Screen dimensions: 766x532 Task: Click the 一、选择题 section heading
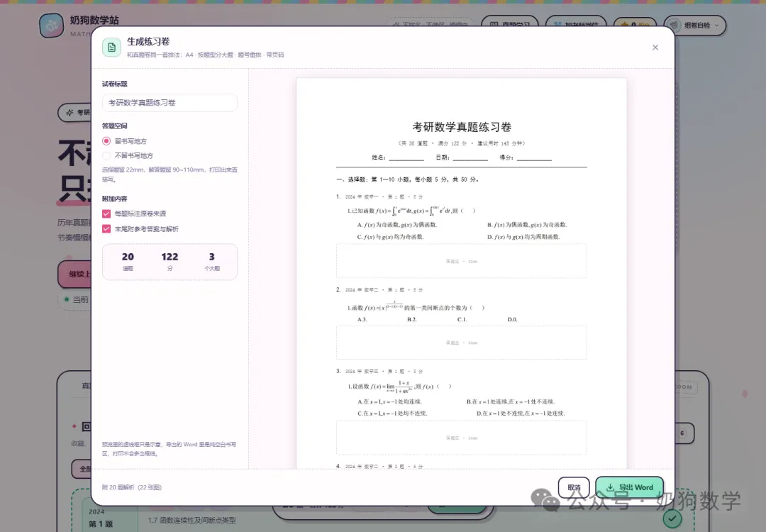click(x=407, y=179)
